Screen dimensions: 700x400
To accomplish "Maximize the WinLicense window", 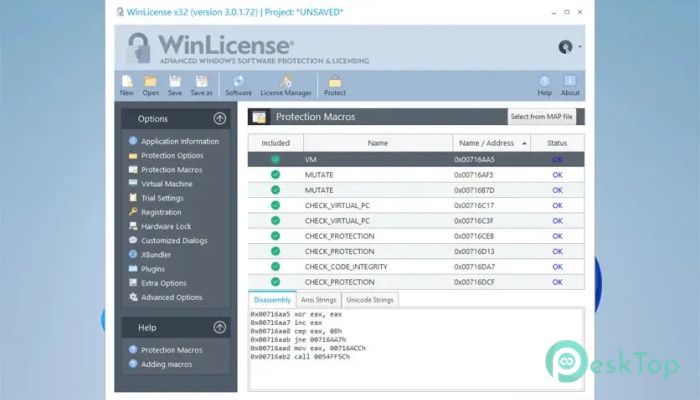I will [567, 12].
